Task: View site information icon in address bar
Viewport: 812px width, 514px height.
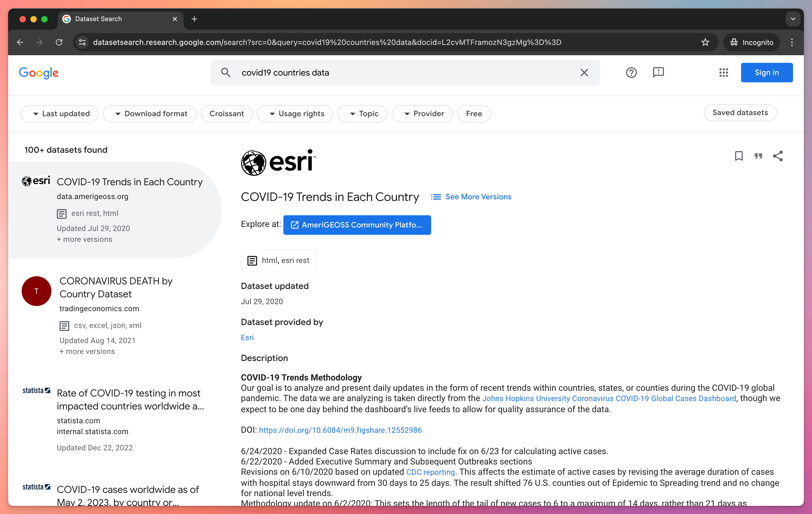Action: [82, 42]
